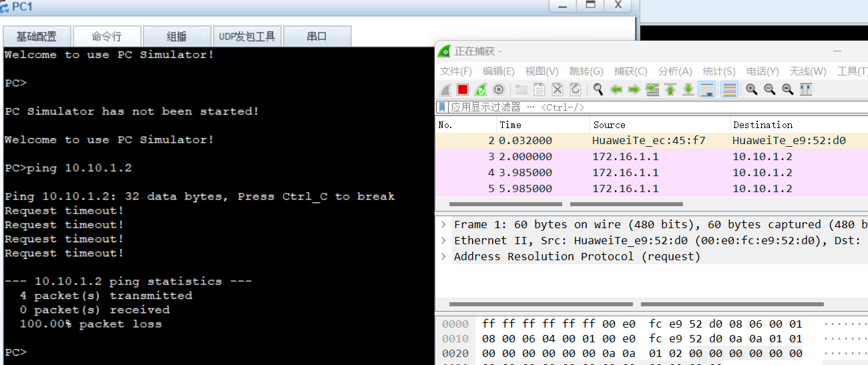The height and width of the screenshot is (365, 868).
Task: Reset packet text to normal size
Action: (x=788, y=89)
